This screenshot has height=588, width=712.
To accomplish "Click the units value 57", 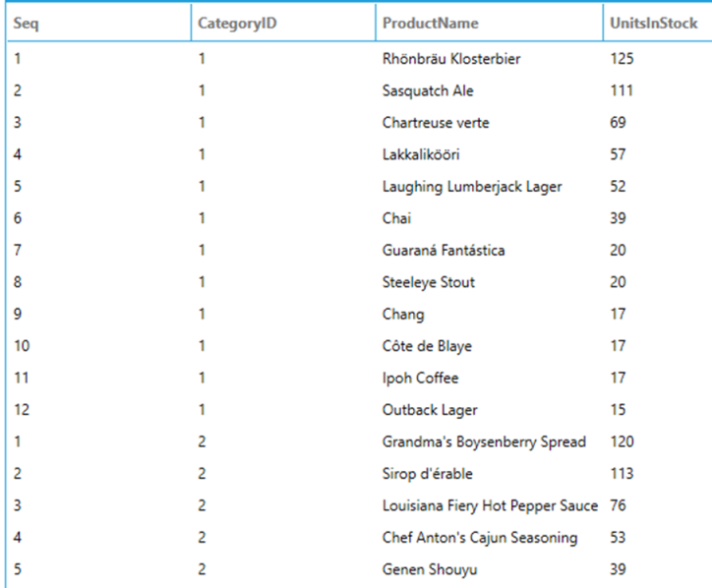I will (x=618, y=154).
